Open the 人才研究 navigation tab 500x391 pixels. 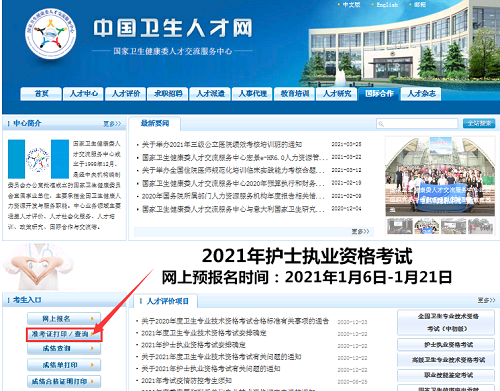tap(337, 94)
